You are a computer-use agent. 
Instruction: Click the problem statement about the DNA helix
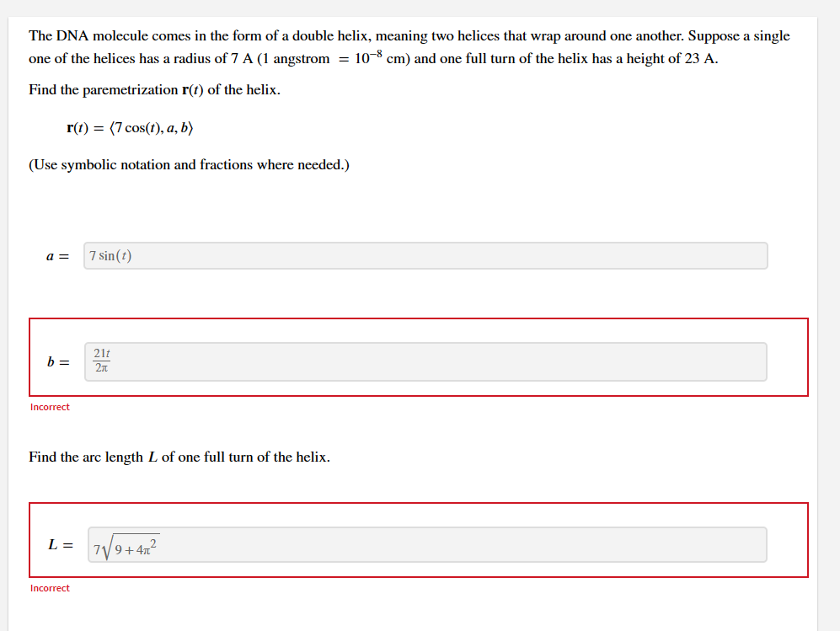[409, 46]
